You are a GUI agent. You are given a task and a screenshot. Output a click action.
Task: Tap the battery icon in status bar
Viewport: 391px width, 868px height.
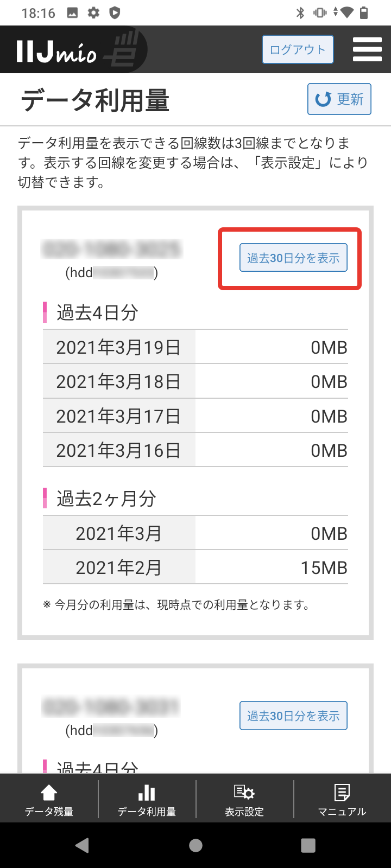tap(364, 13)
